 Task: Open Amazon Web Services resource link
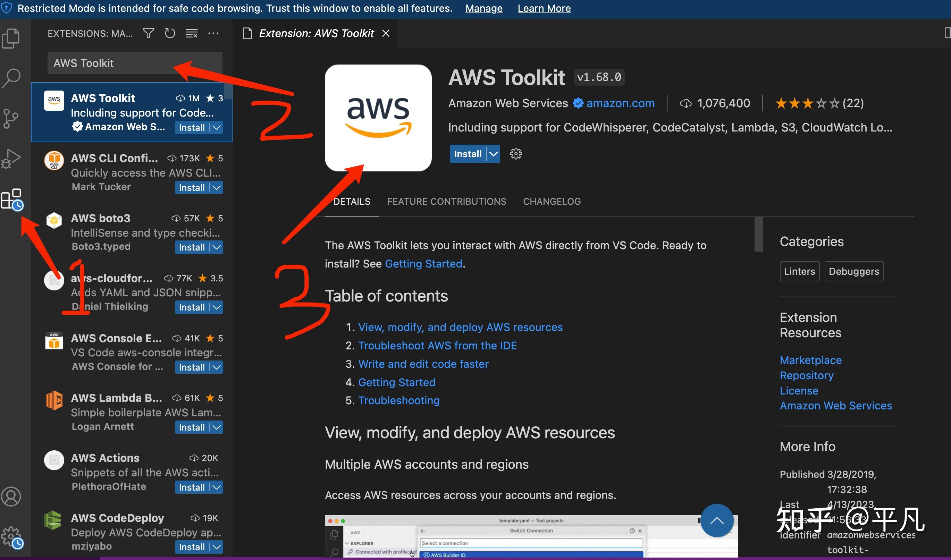coord(836,406)
